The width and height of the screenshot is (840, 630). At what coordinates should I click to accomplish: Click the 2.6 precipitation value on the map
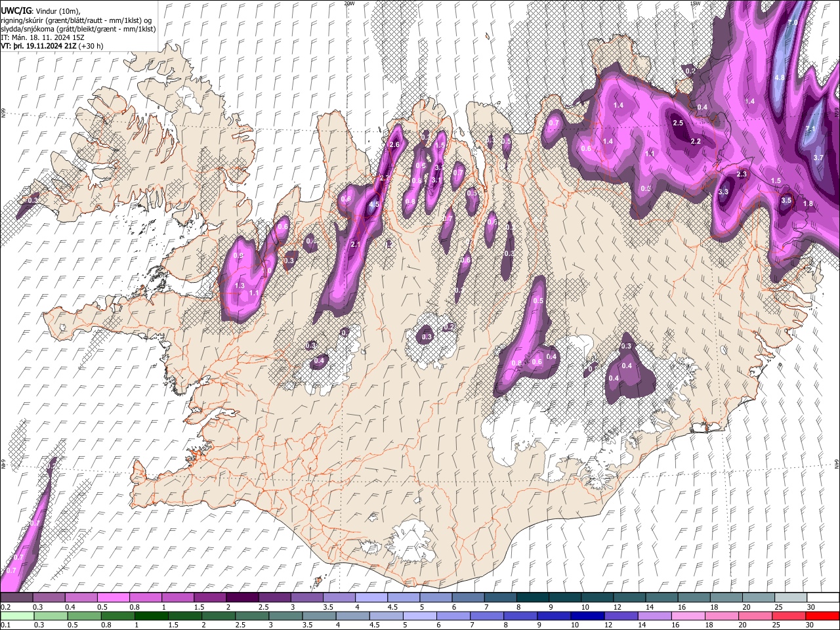tap(394, 145)
